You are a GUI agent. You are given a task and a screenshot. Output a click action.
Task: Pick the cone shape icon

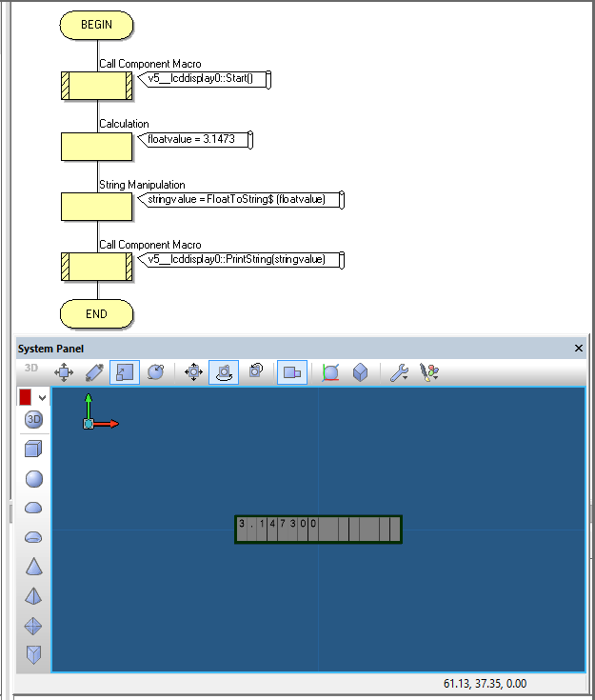(x=33, y=567)
